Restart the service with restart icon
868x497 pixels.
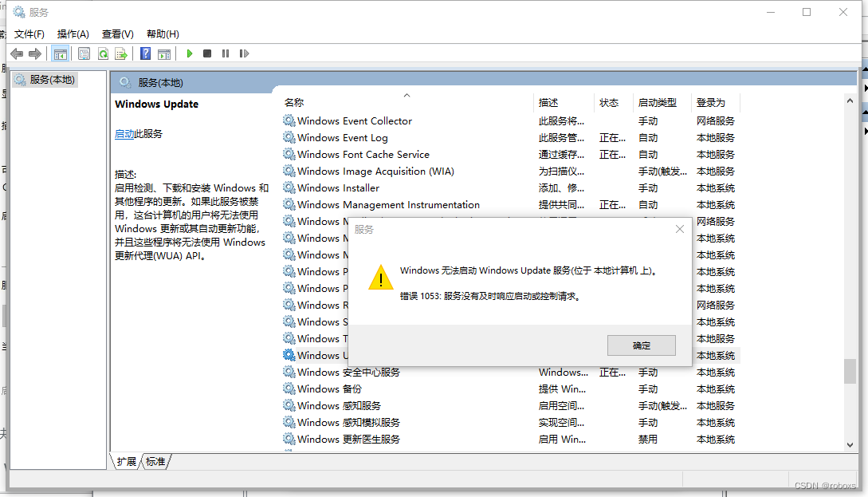click(x=244, y=53)
